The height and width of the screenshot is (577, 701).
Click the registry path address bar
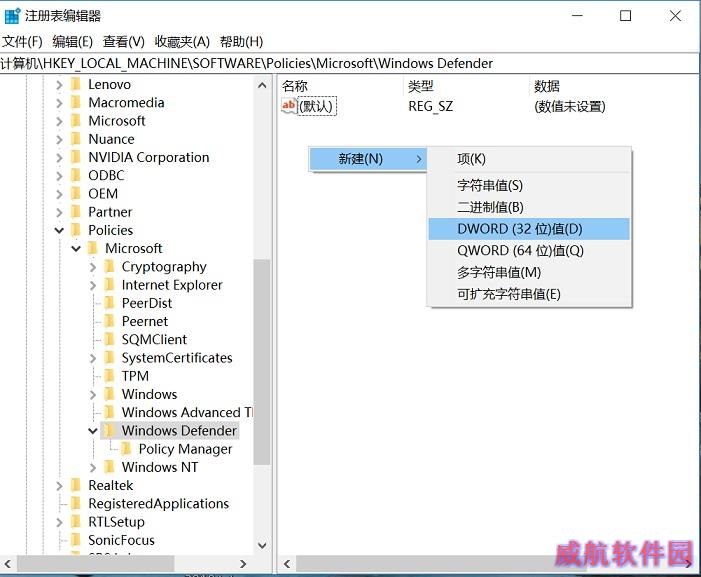[349, 63]
